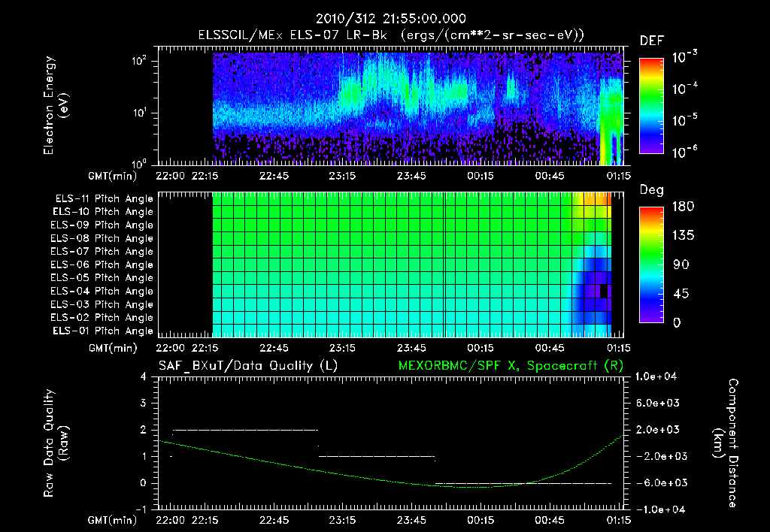Screen dimensions: 770x532
Task: Select the Deg label above pitch color bar
Action: 652,190
